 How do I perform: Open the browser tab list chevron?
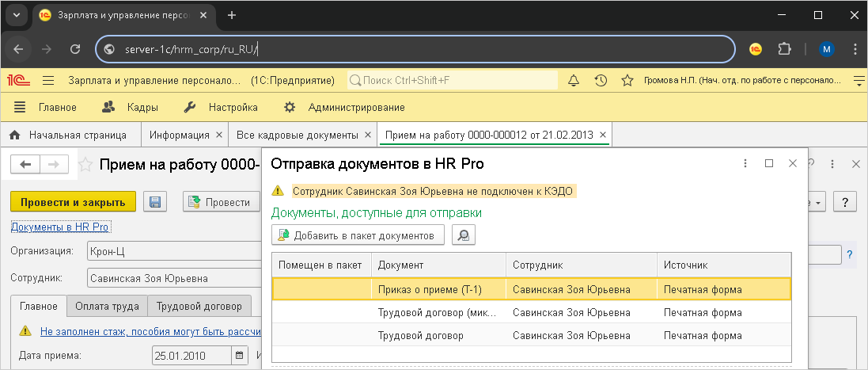coord(16,15)
